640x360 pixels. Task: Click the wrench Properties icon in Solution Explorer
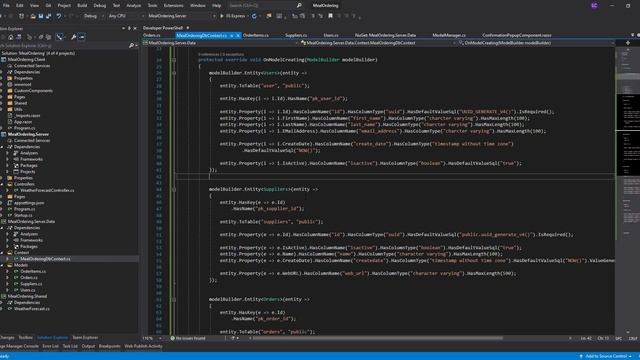coord(73,37)
